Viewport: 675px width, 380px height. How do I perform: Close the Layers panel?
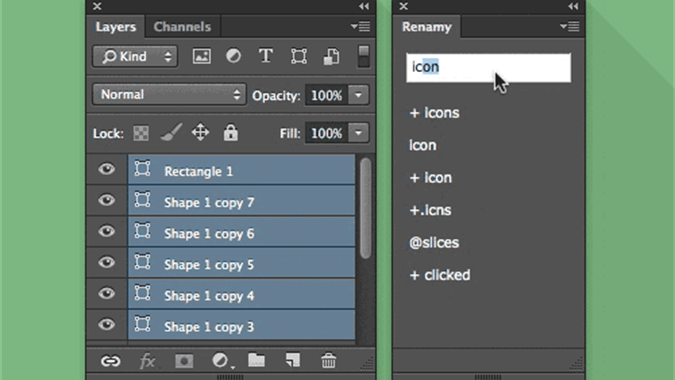pyautogui.click(x=97, y=6)
